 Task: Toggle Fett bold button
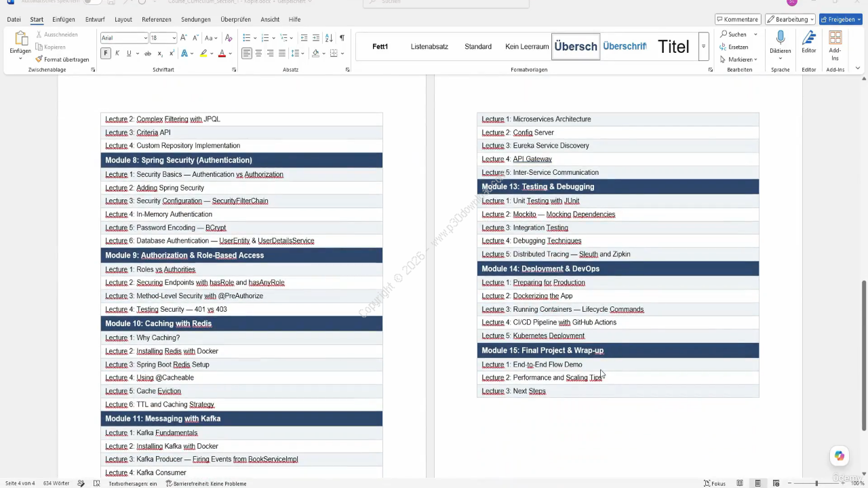tap(106, 54)
